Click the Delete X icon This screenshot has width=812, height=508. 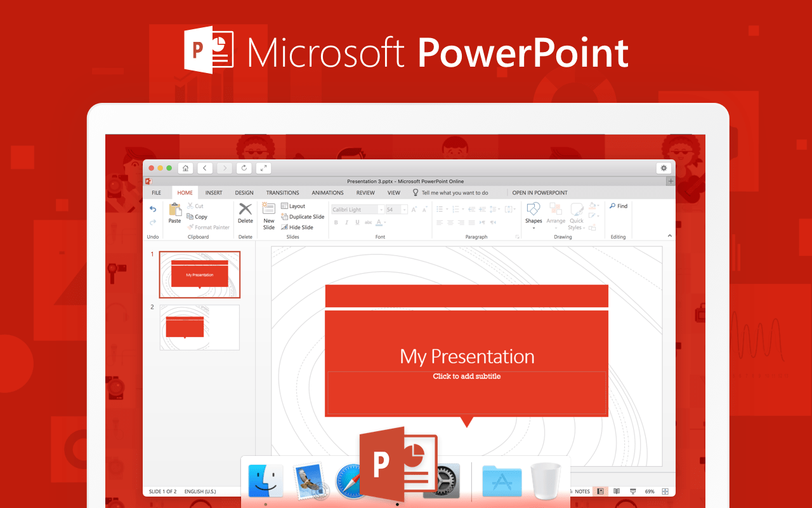tap(246, 209)
